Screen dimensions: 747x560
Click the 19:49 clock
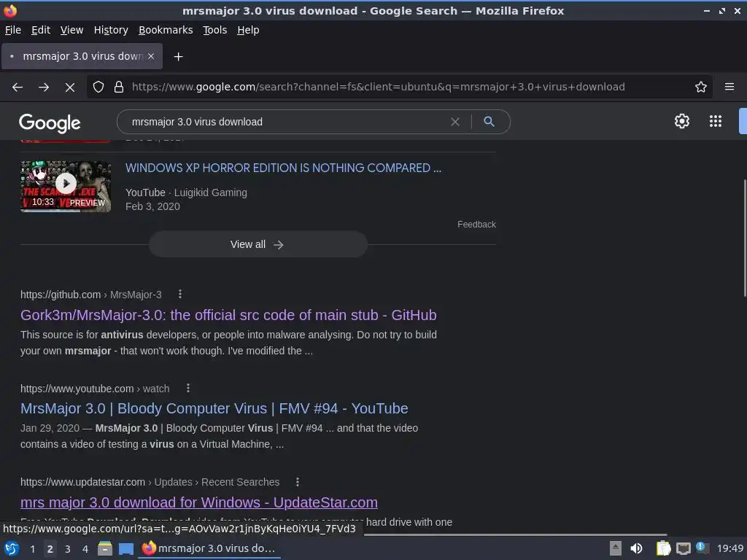click(730, 548)
